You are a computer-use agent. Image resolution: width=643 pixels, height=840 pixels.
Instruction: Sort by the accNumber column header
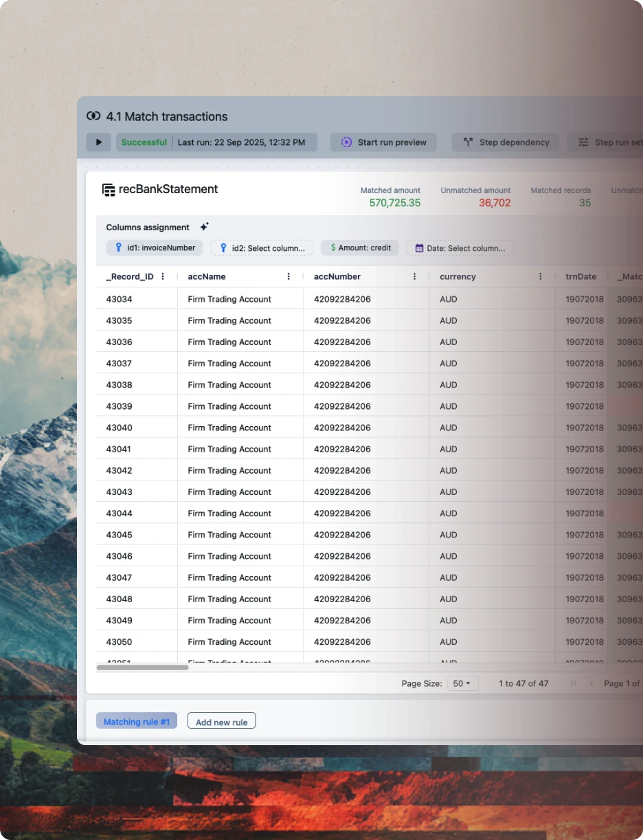pos(337,276)
